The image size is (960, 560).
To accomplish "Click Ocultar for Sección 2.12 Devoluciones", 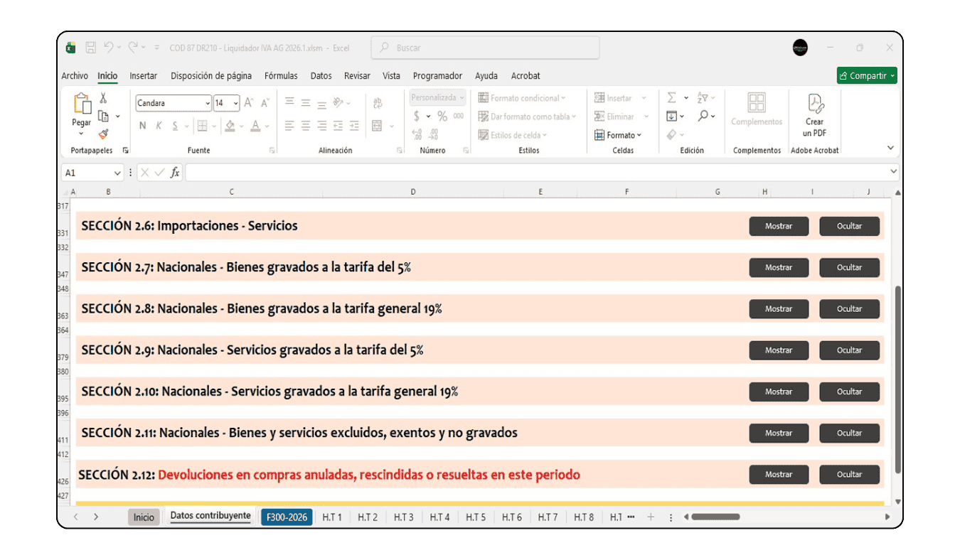I will coord(849,475).
